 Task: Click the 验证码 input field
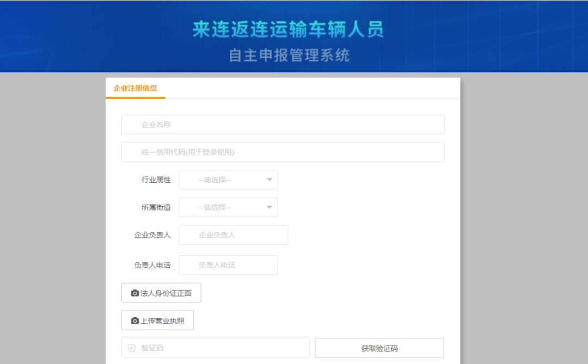coord(215,348)
